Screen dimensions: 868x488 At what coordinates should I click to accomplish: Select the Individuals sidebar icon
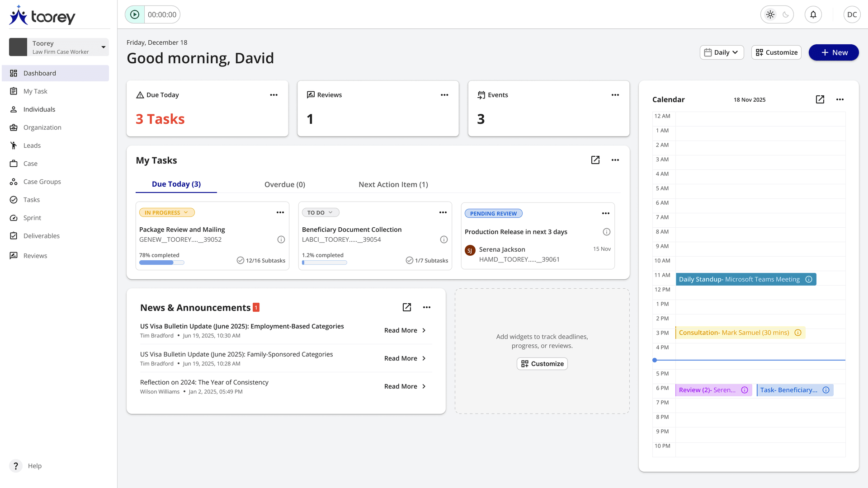pos(14,109)
